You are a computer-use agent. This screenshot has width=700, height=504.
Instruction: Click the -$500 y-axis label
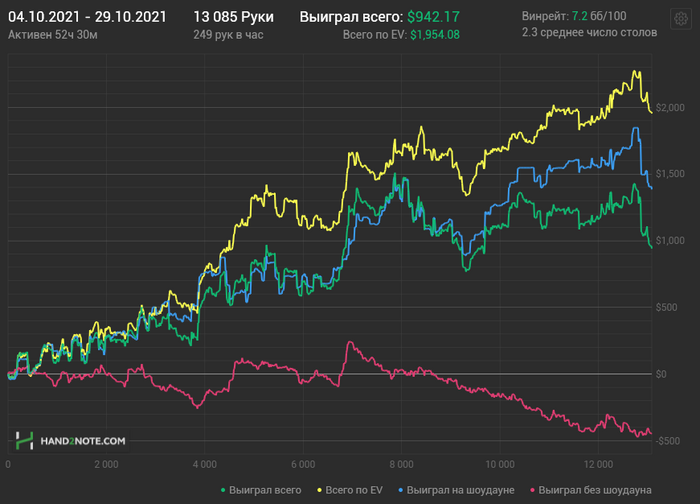(668, 441)
